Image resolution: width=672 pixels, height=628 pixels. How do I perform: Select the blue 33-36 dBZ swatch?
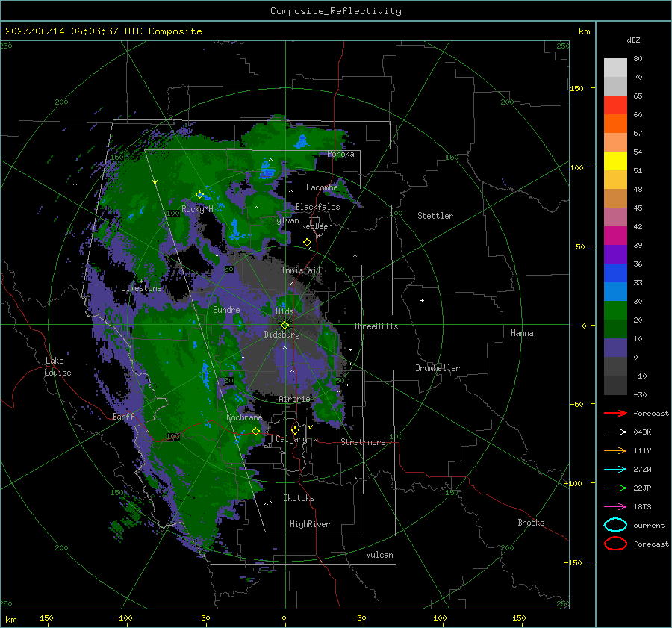(615, 273)
